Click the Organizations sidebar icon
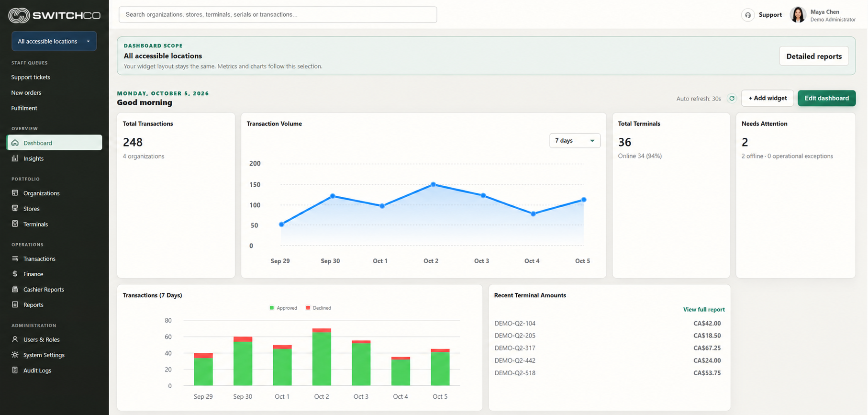 coord(15,193)
